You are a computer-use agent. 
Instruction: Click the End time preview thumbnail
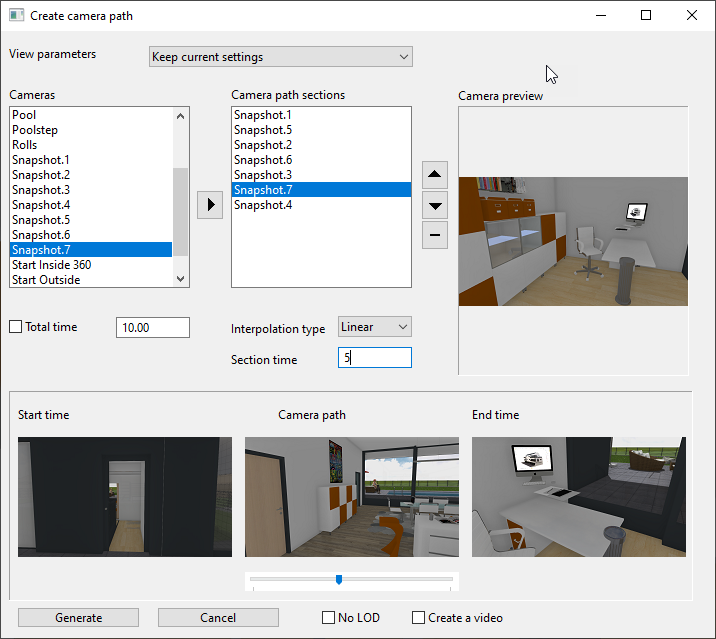(579, 497)
